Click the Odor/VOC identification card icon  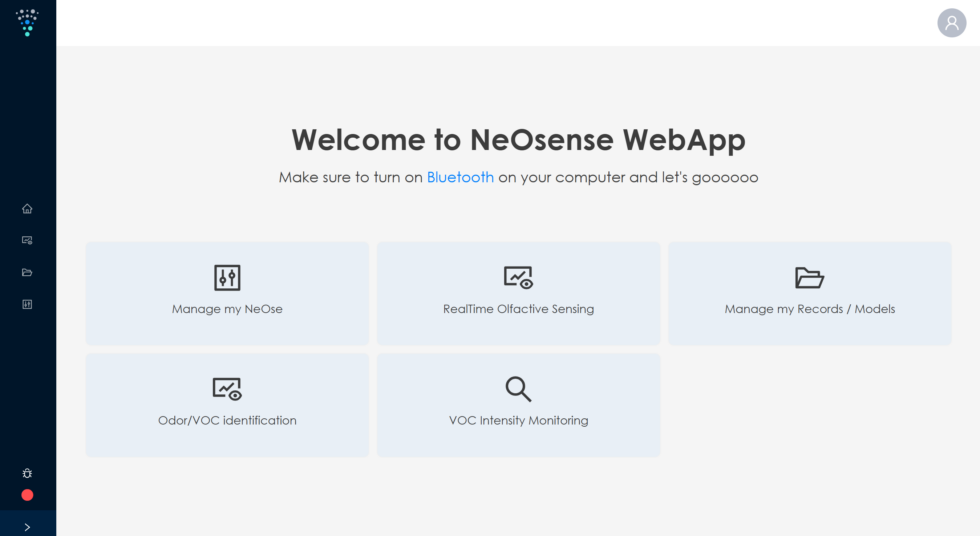pos(227,389)
